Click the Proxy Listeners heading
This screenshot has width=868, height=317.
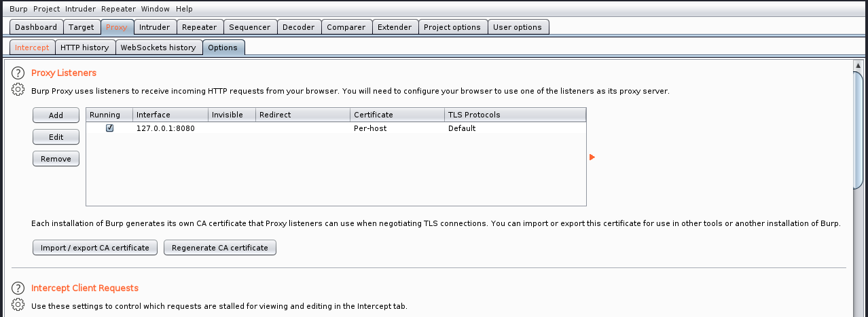click(64, 73)
